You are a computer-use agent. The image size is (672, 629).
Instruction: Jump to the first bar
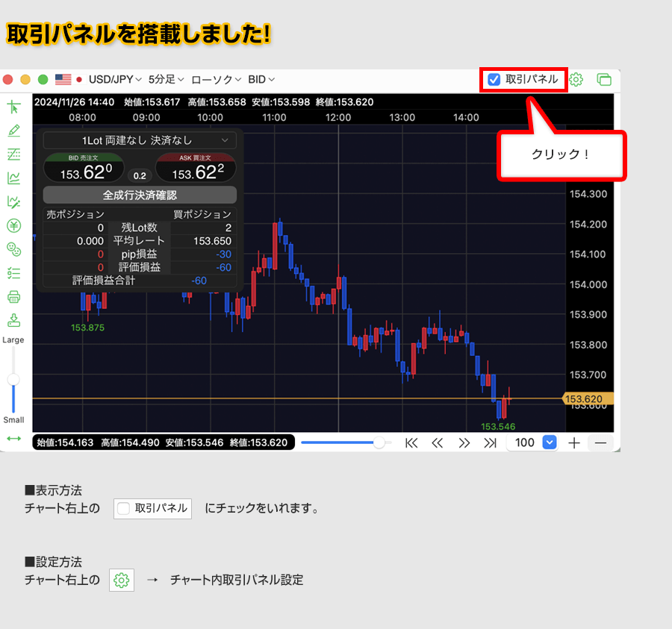(411, 442)
